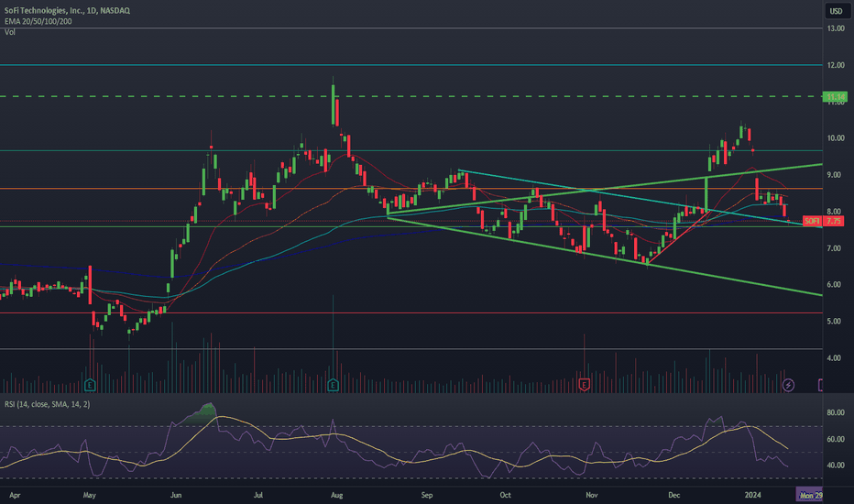Click the purple lightning-bolt event marker
Screen dimensions: 854x504
(x=788, y=385)
